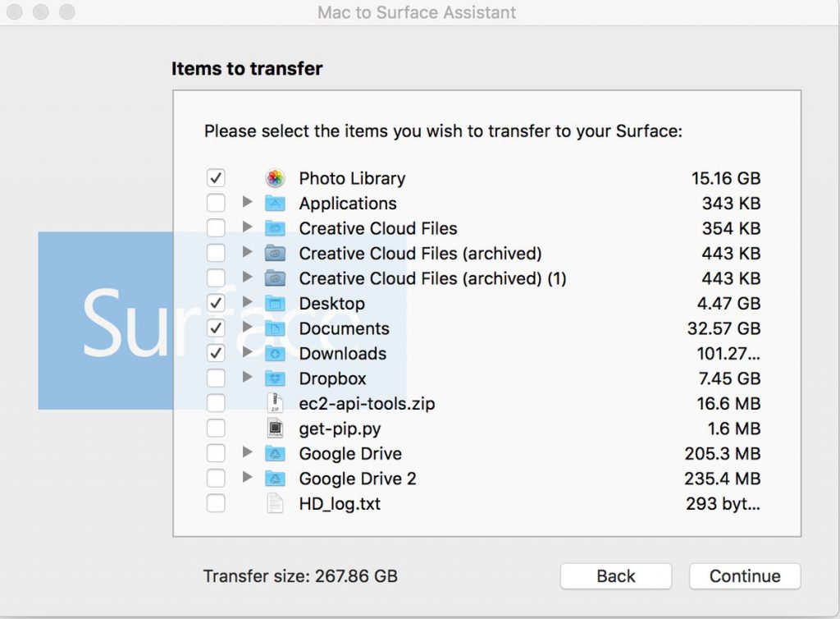Click the Creative Cloud Files (archived) (1) folder icon
Screen dimensions: 840x619
point(275,278)
